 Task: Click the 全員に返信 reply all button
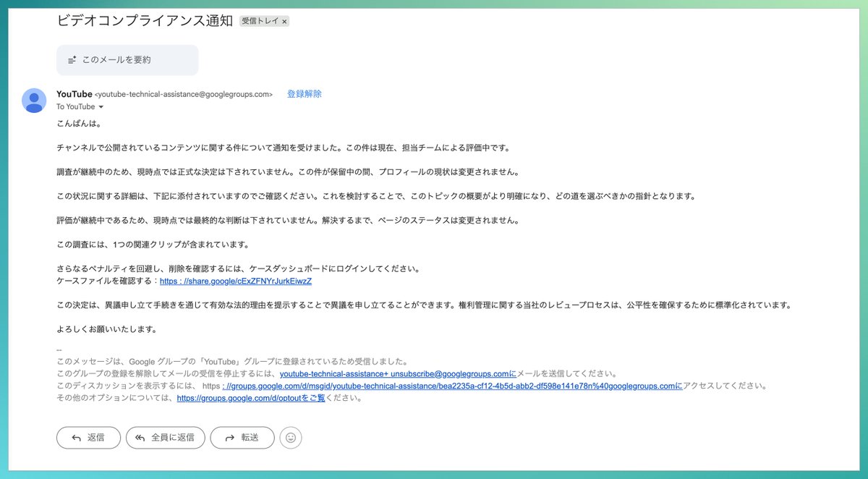click(165, 438)
